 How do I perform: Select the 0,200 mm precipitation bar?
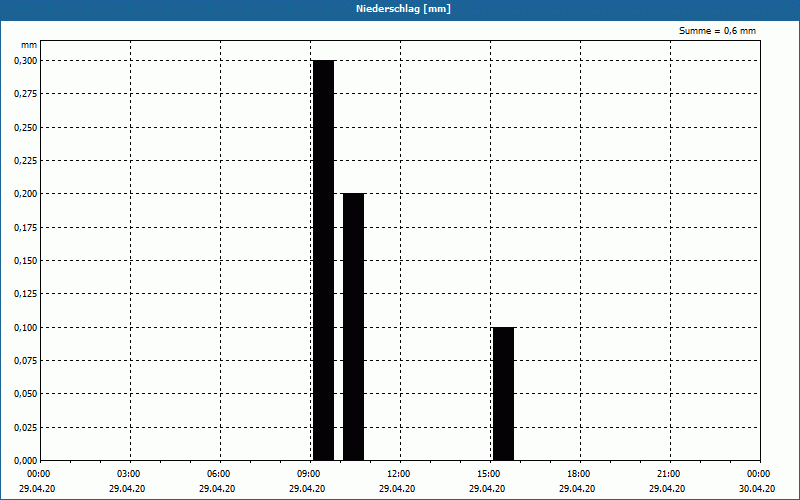(x=354, y=327)
